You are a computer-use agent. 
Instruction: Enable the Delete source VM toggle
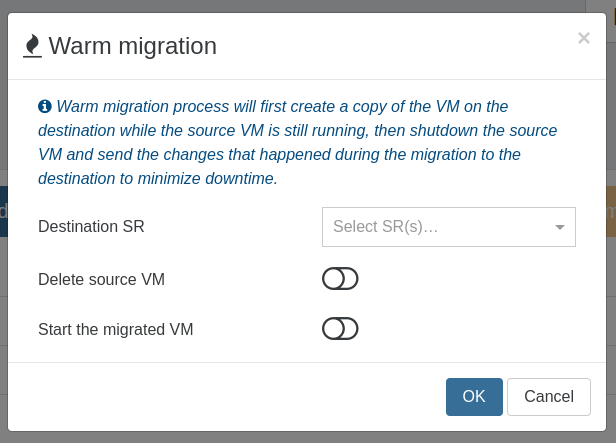pyautogui.click(x=340, y=279)
